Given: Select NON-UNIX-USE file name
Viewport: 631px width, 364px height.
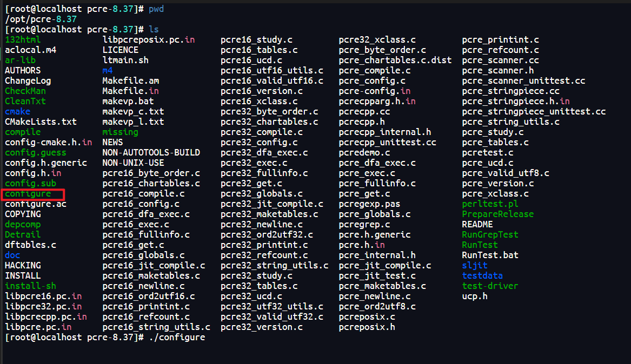Looking at the screenshot, I should [133, 163].
